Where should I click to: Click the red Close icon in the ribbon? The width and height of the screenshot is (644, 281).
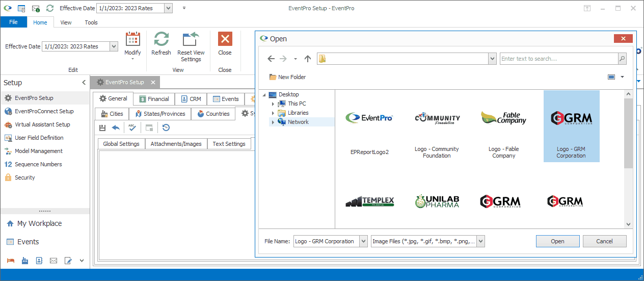click(225, 39)
